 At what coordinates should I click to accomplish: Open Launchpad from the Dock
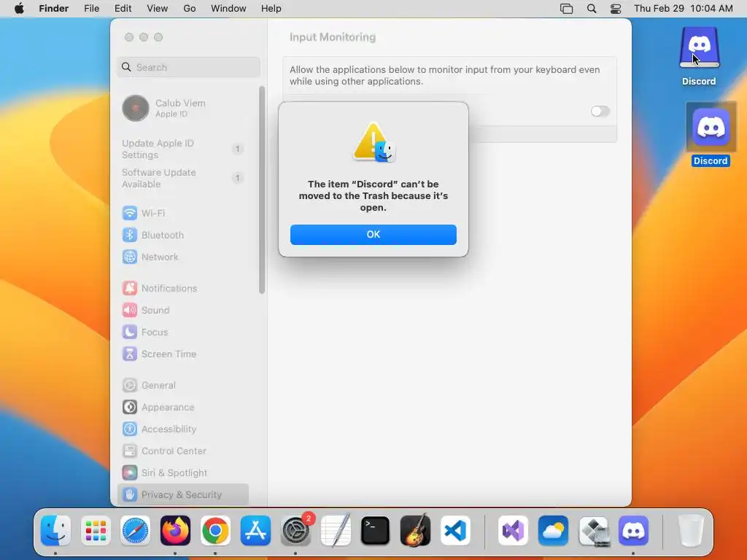[96, 530]
